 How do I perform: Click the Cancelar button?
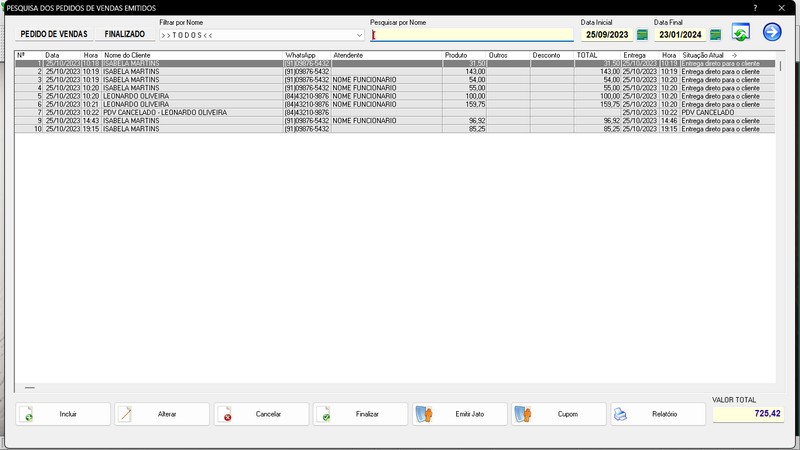tap(261, 414)
